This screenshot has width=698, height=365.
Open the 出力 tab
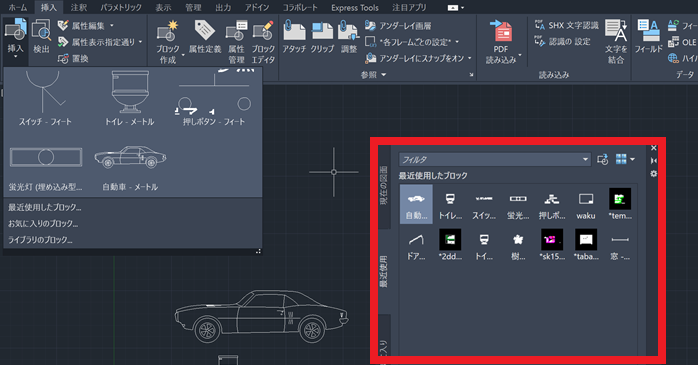tap(223, 8)
